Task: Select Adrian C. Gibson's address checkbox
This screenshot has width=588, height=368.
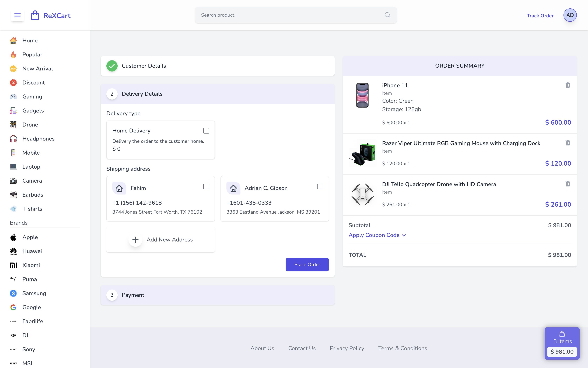Action: (x=320, y=186)
